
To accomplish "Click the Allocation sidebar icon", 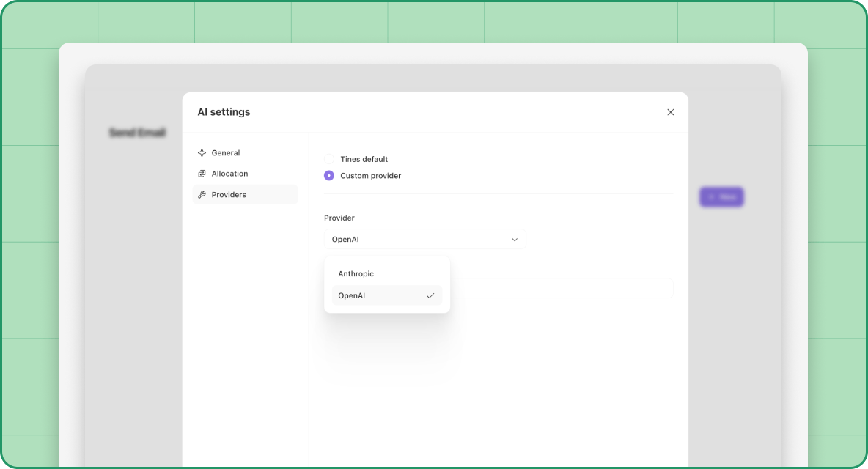I will [x=202, y=174].
